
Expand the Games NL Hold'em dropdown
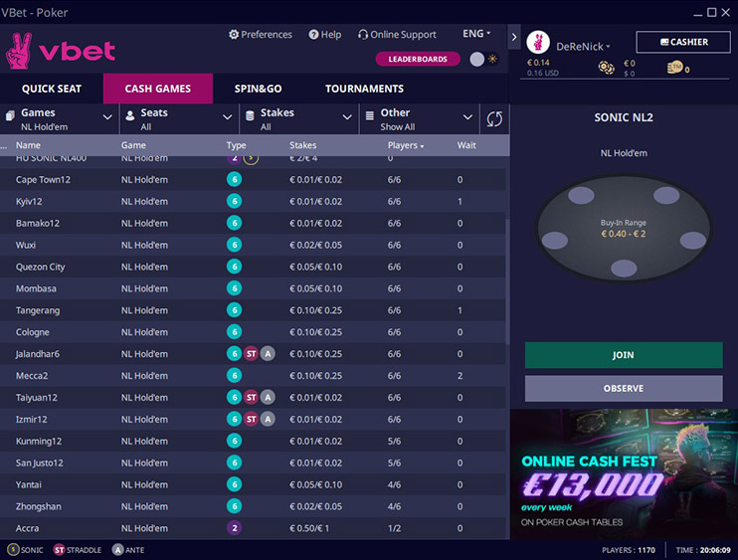[107, 117]
